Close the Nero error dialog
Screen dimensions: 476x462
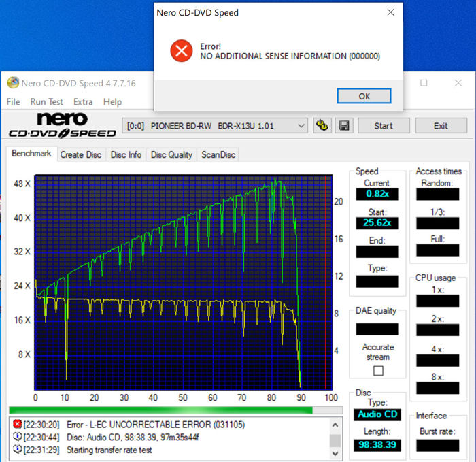click(x=390, y=12)
